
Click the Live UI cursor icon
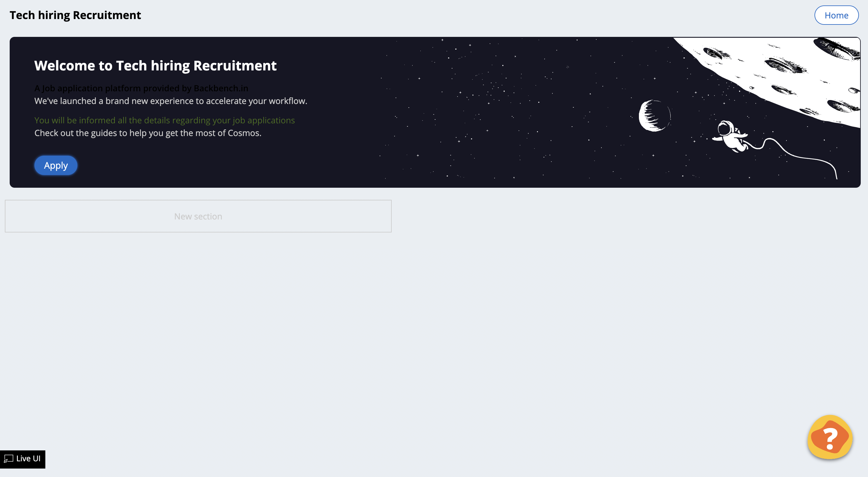[8, 459]
